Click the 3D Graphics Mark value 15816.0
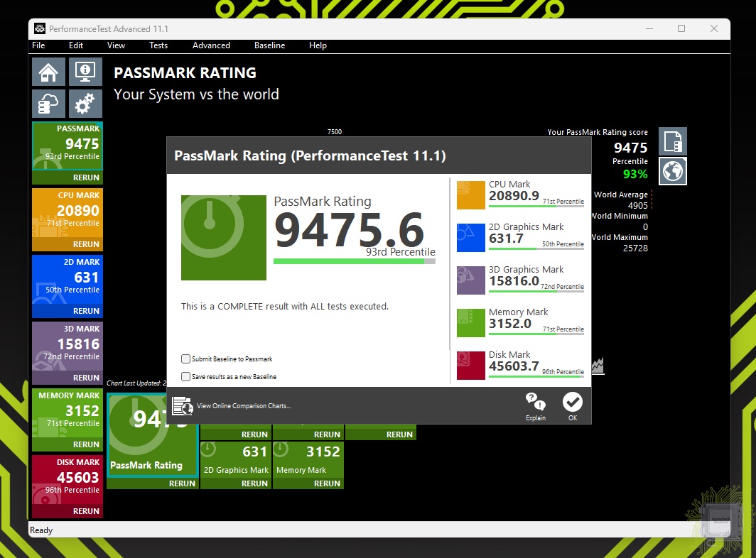The width and height of the screenshot is (756, 558). [514, 281]
